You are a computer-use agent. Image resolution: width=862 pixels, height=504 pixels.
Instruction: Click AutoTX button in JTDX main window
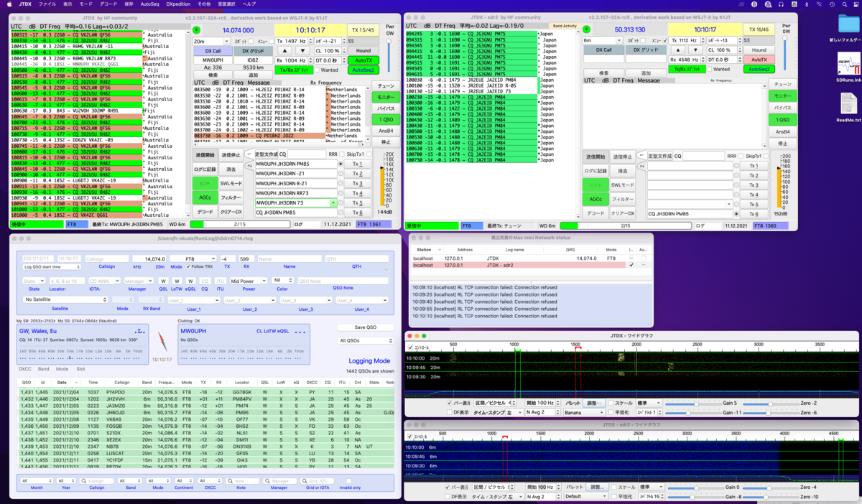pyautogui.click(x=363, y=60)
